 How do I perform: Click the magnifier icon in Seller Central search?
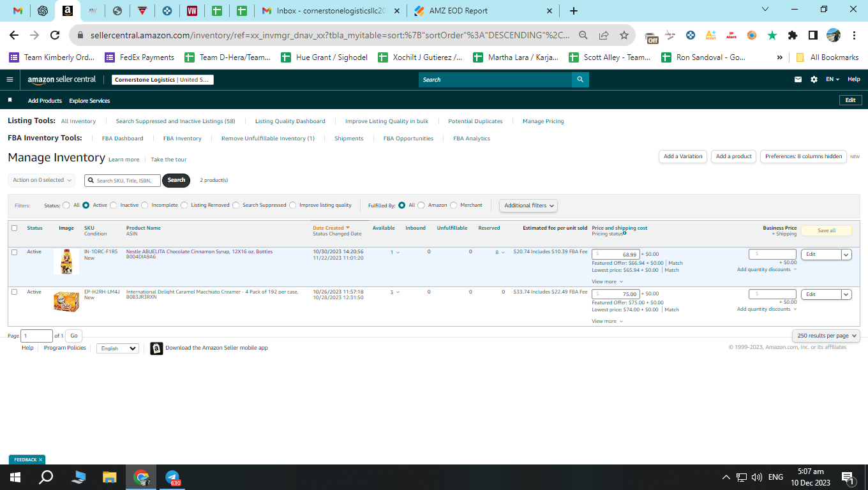pos(580,80)
